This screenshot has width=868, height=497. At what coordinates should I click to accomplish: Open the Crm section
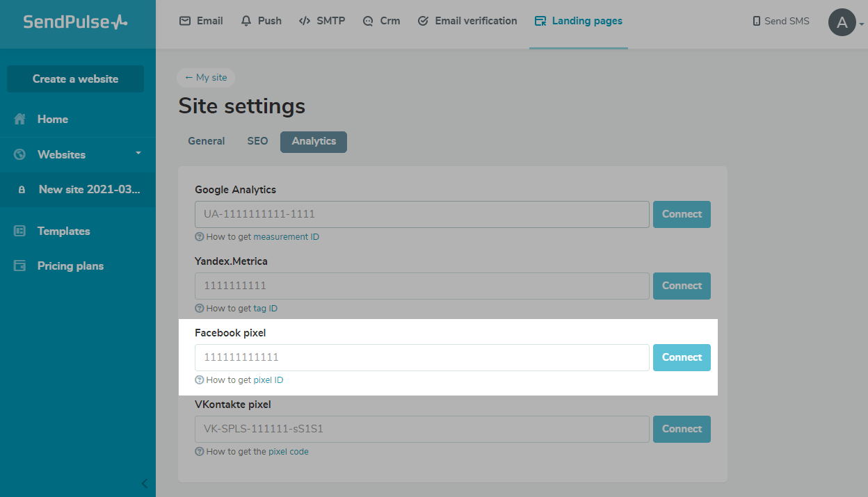pyautogui.click(x=382, y=21)
